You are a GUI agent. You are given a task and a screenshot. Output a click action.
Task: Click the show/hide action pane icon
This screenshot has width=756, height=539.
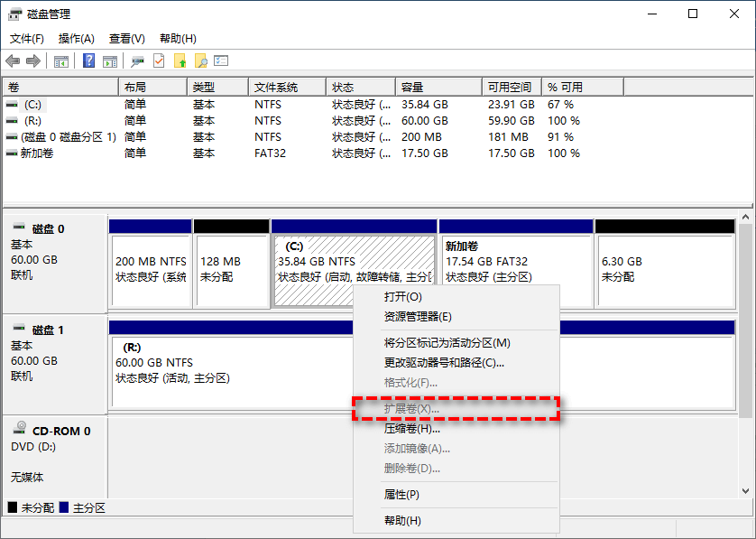(110, 61)
